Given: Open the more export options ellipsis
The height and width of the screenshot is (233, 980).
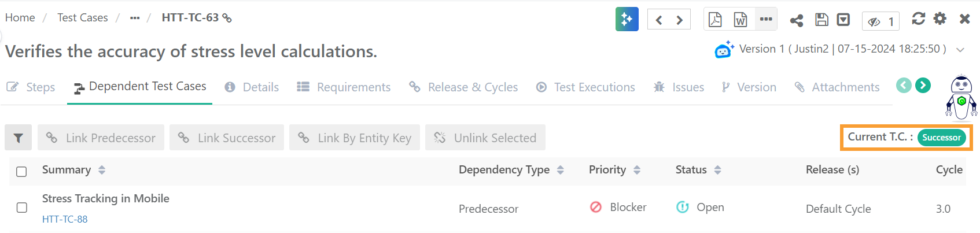Looking at the screenshot, I should click(x=766, y=19).
